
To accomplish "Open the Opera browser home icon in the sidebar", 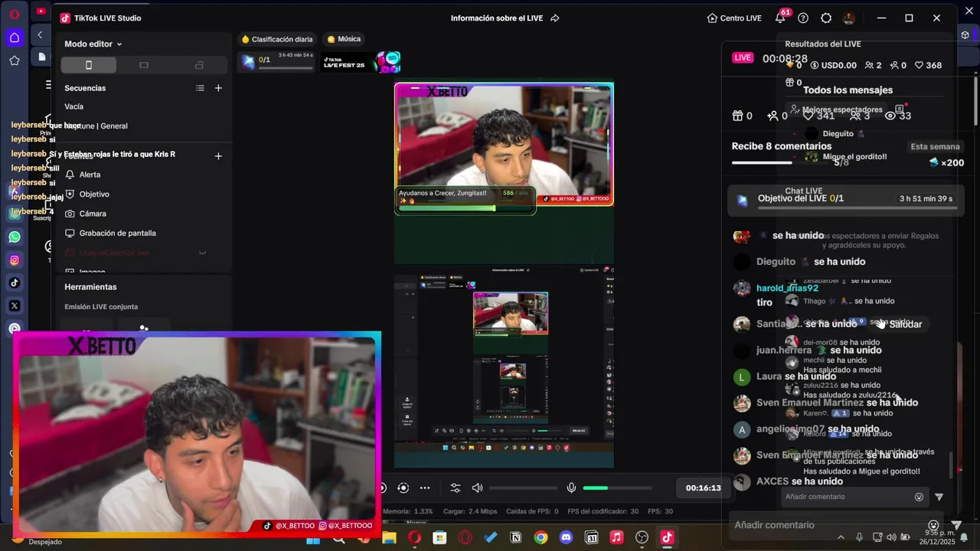I will click(15, 37).
